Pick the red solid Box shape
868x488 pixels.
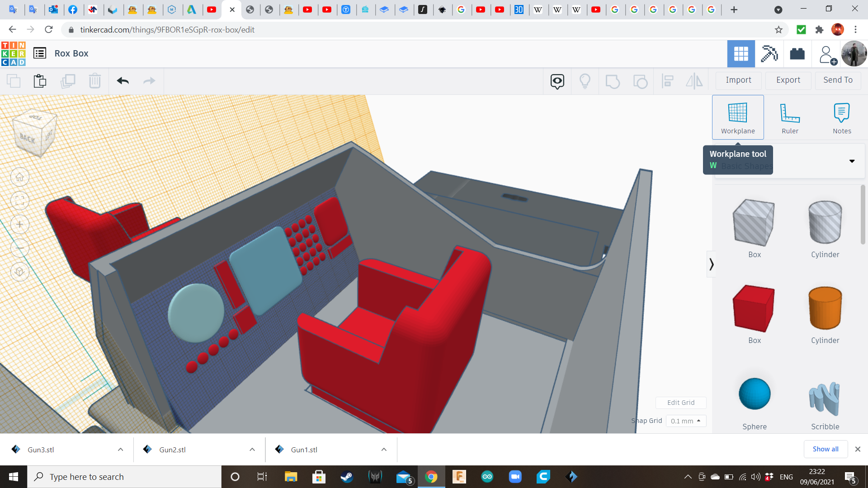coord(754,309)
